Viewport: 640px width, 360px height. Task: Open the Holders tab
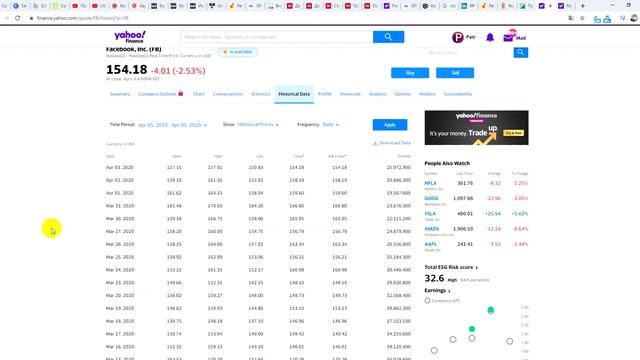pyautogui.click(x=427, y=94)
